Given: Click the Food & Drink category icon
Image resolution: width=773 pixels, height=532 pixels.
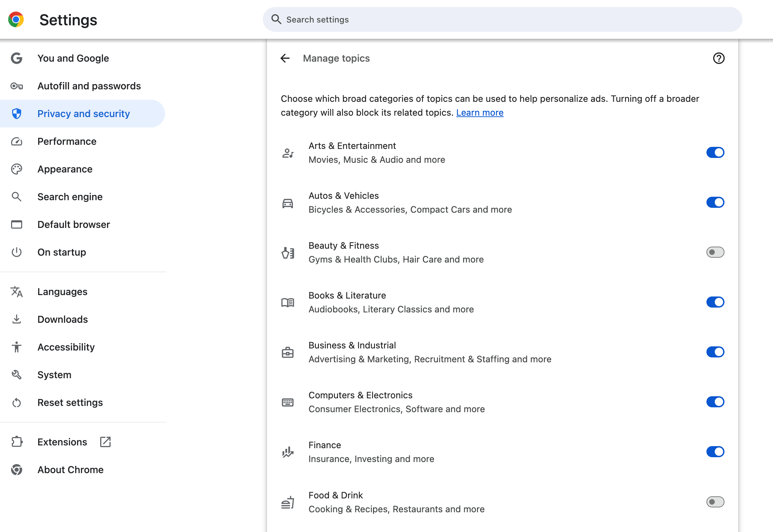Looking at the screenshot, I should pos(288,502).
